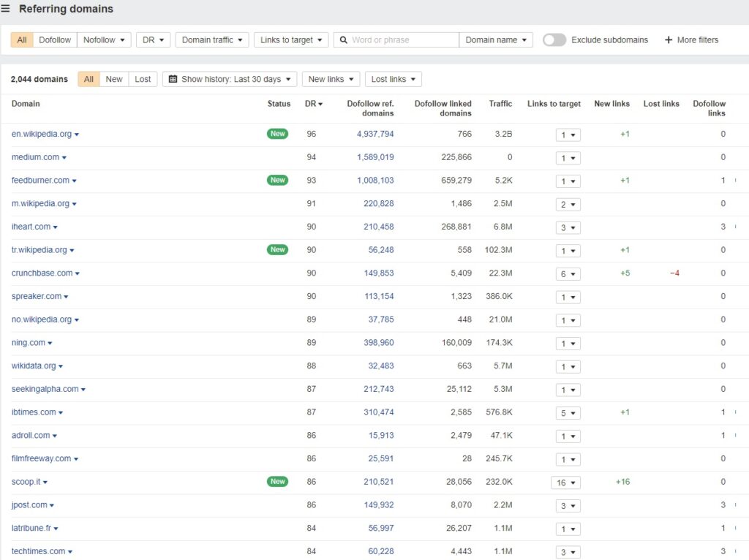Screen dimensions: 749x560
Task: Expand the adroll.com domain caret
Action: pos(54,436)
